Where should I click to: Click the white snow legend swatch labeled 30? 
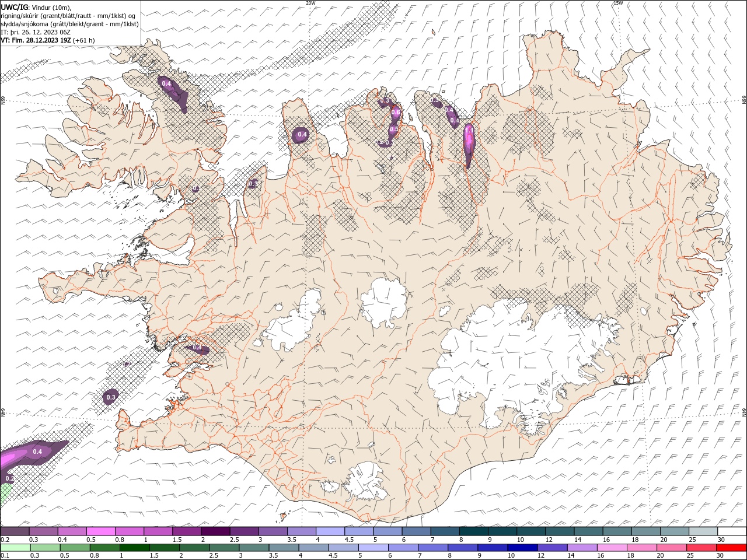pyautogui.click(x=732, y=531)
